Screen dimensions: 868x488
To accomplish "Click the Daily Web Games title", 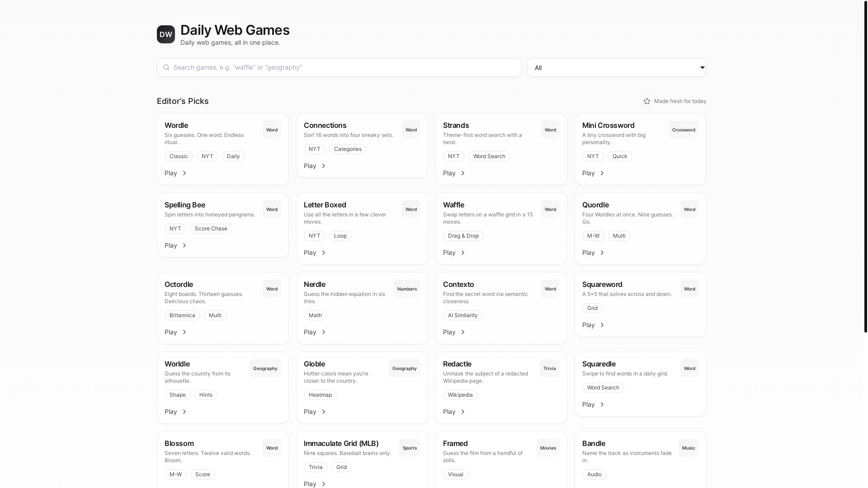I will coord(235,30).
